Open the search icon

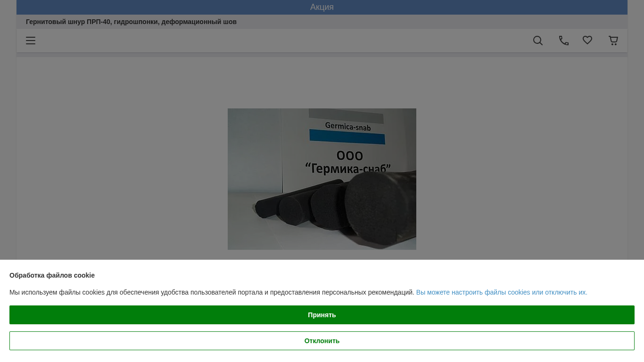pos(538,41)
